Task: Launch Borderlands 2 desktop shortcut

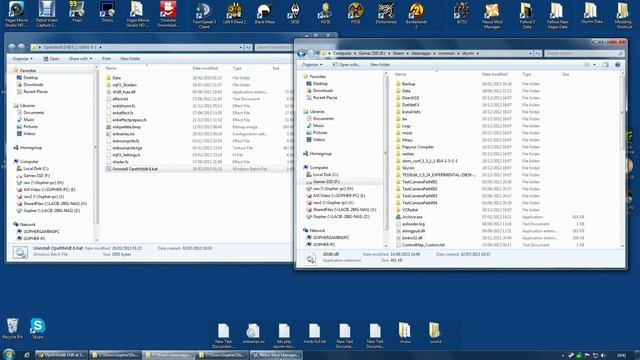Action: 416,15
